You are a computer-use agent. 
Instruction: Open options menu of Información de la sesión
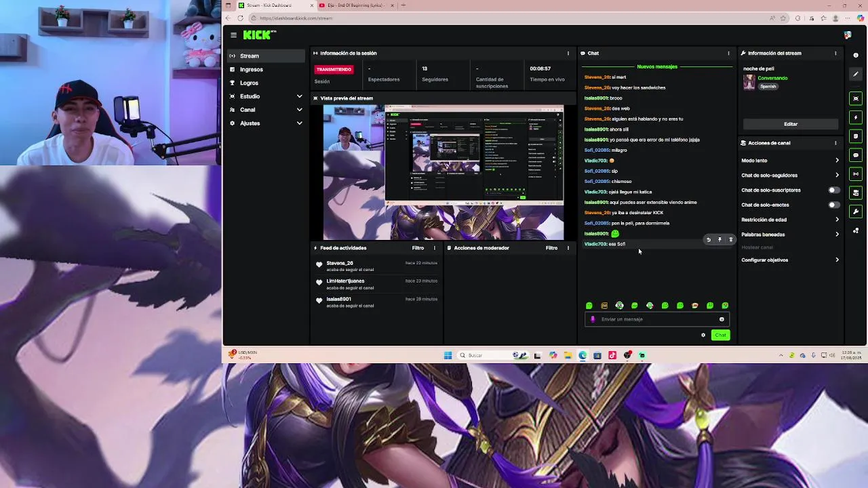coord(568,53)
